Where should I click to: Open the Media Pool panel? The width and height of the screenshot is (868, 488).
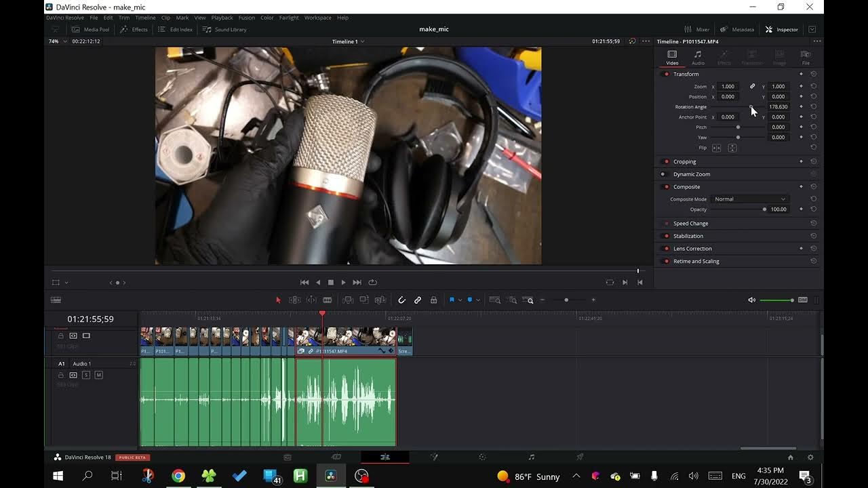[90, 29]
